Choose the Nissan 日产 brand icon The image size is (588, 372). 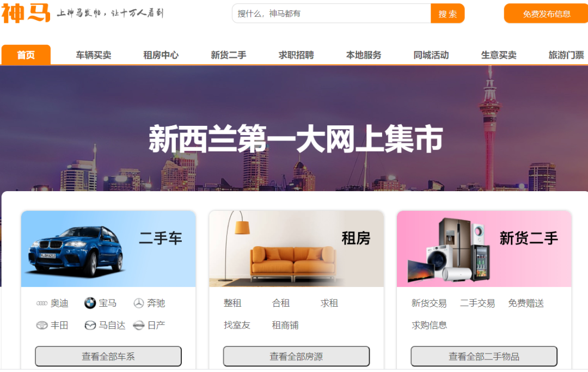coord(139,325)
